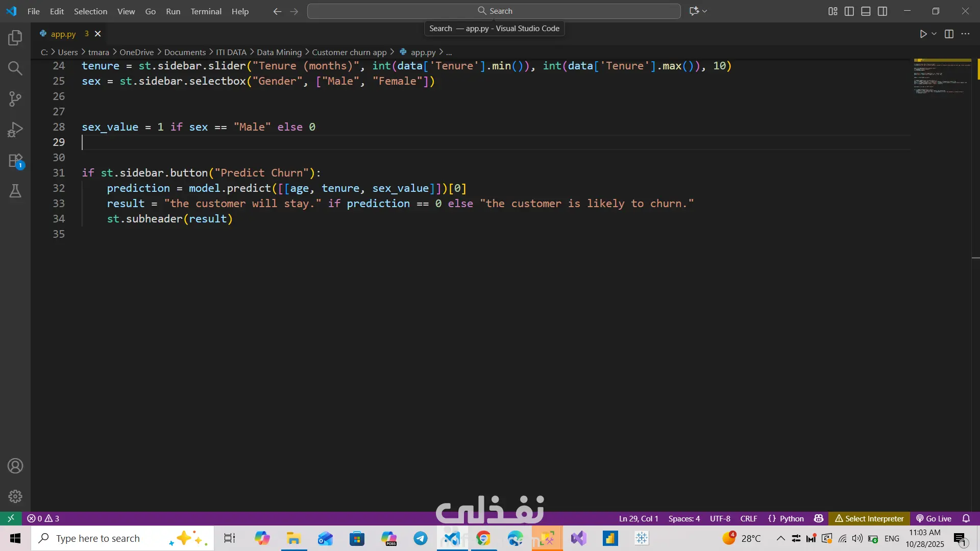The height and width of the screenshot is (551, 980).
Task: Open the Manage gear settings
Action: click(x=15, y=496)
